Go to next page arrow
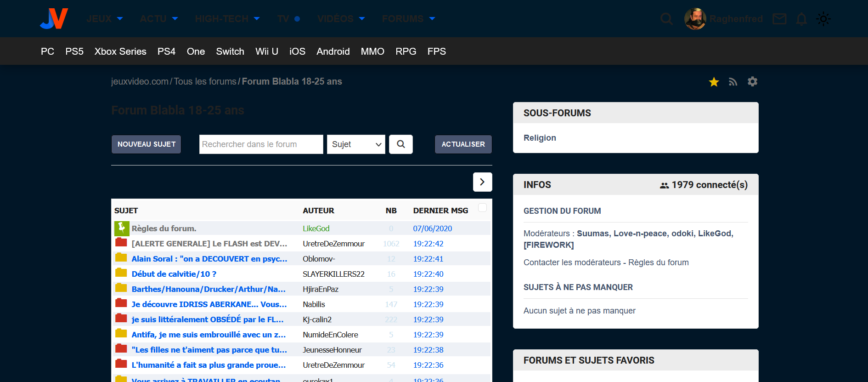Screen dimensions: 868x382 coord(482,182)
